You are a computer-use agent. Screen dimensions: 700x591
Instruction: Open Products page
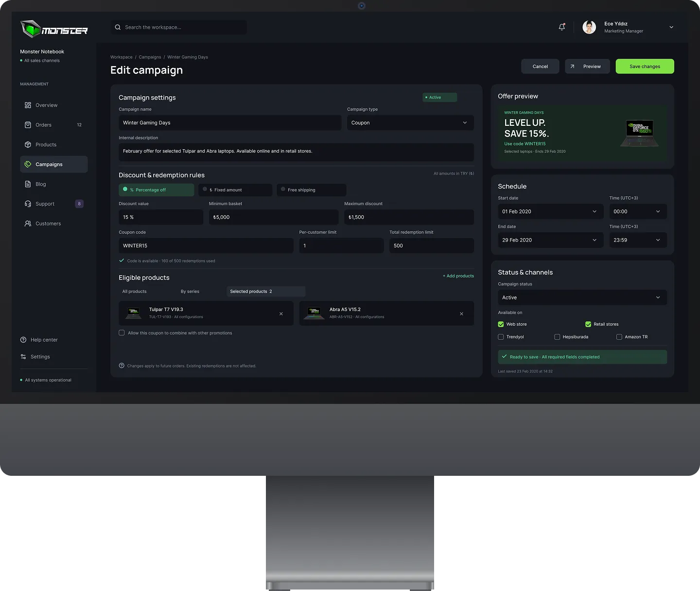[54, 145]
